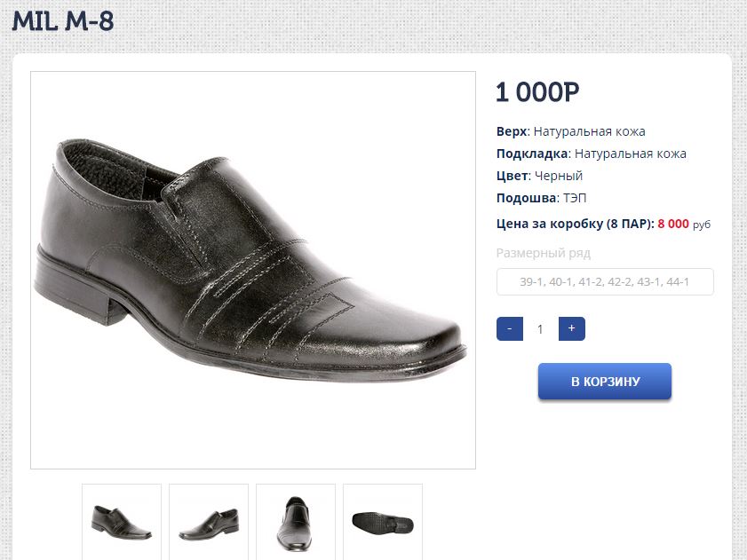Click the Подошва: ТЭП line
This screenshot has height=560, width=747.
click(541, 198)
